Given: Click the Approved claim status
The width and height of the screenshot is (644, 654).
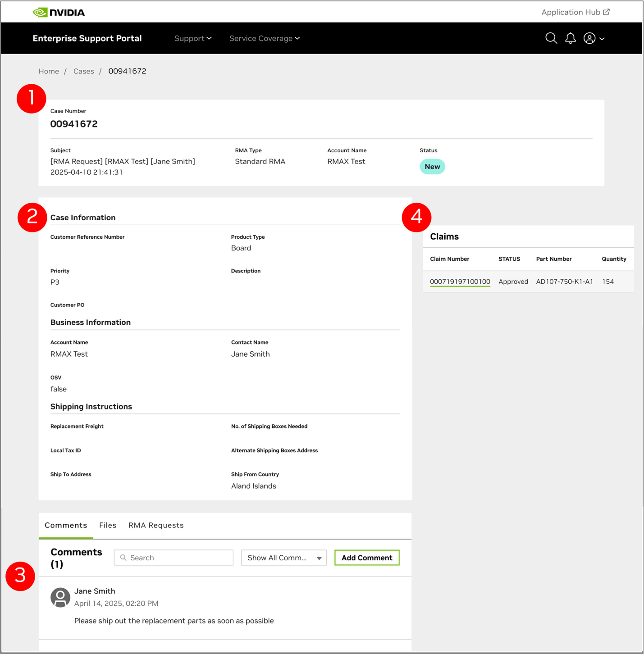Looking at the screenshot, I should point(513,282).
